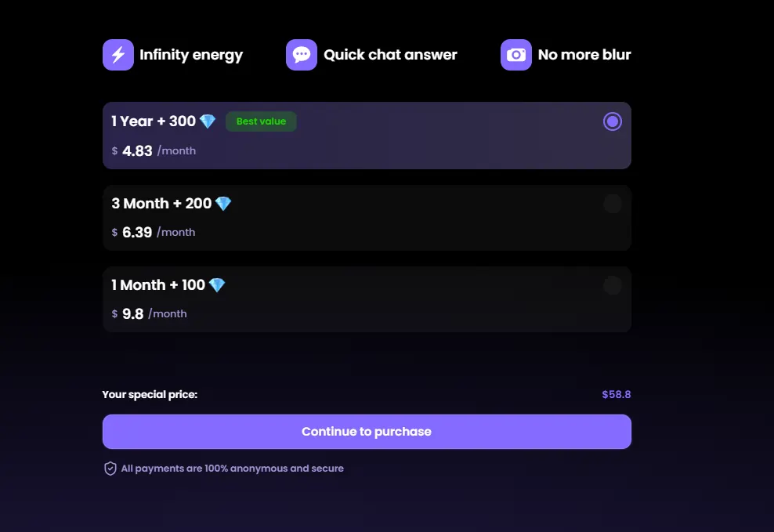This screenshot has width=774, height=532.
Task: Select the 1 Year plan radio button
Action: click(x=612, y=121)
